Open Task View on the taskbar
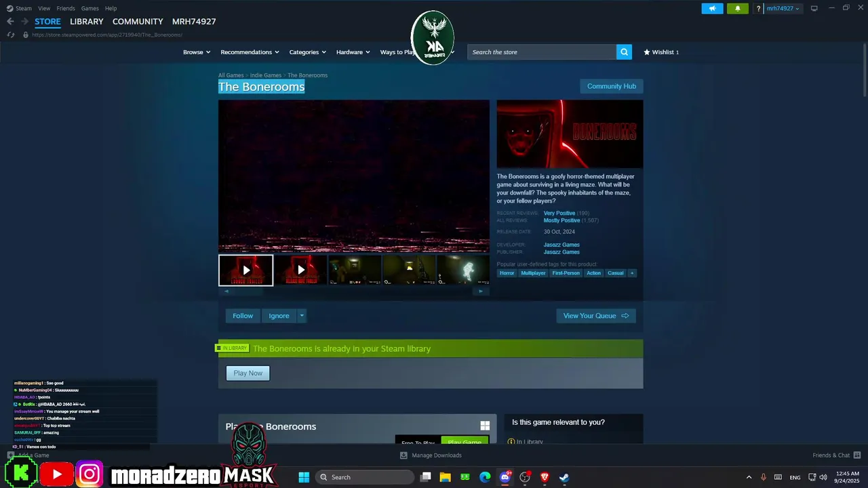 [426, 477]
